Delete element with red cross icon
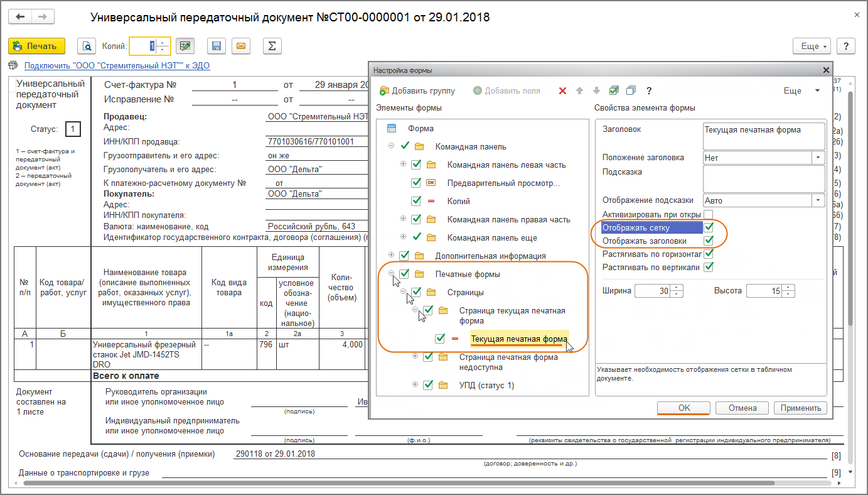The height and width of the screenshot is (495, 868). 562,90
